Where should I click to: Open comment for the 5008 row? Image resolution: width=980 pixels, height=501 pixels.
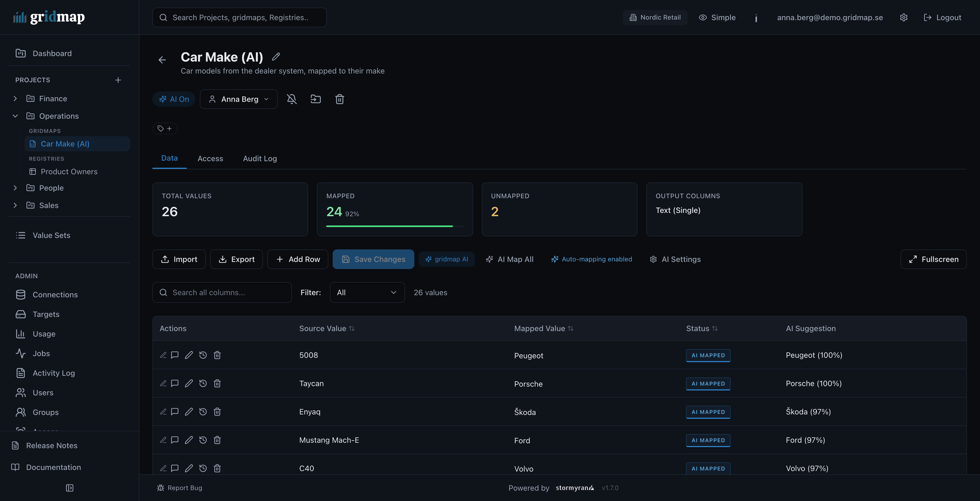tap(174, 355)
